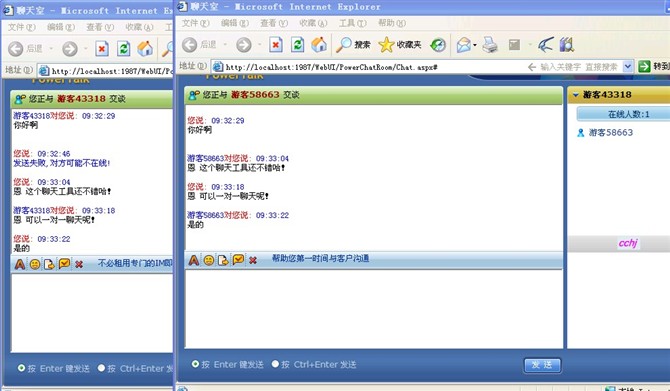
Task: Click the red X clear icon in right chat toolbar
Action: click(x=253, y=260)
